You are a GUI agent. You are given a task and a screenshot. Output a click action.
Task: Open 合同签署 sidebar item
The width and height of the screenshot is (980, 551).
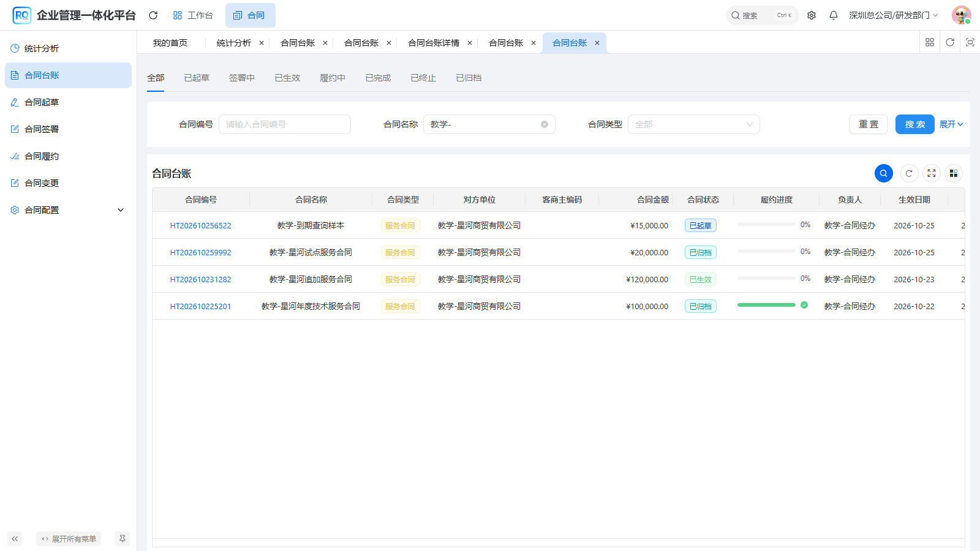point(68,129)
